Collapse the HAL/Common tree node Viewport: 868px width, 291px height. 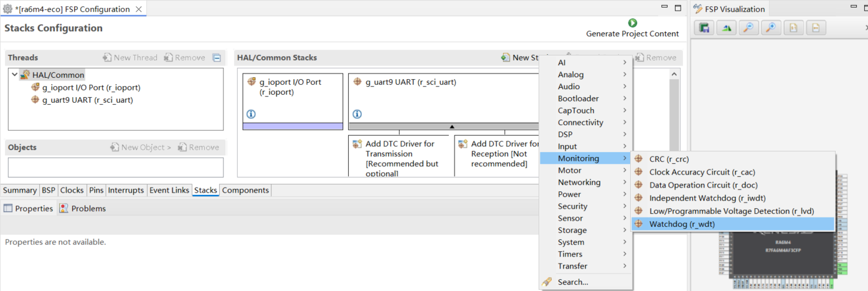coord(14,75)
